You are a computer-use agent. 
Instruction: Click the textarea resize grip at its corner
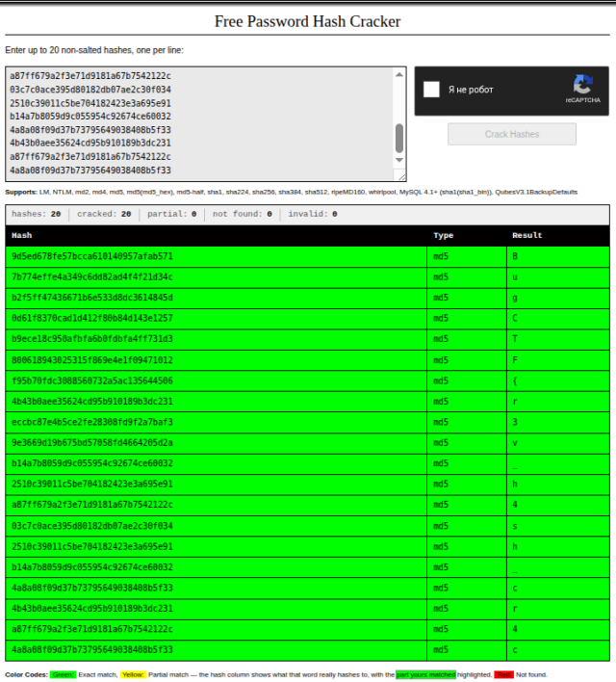coord(401,176)
